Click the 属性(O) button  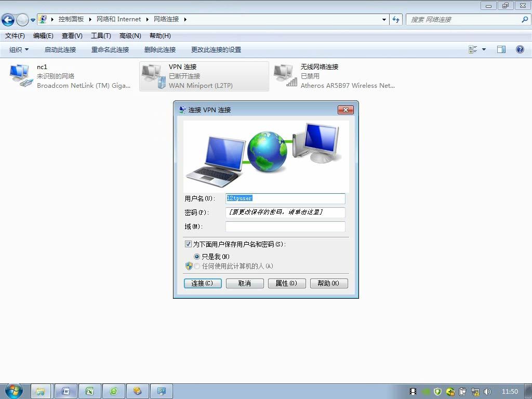[x=287, y=283]
